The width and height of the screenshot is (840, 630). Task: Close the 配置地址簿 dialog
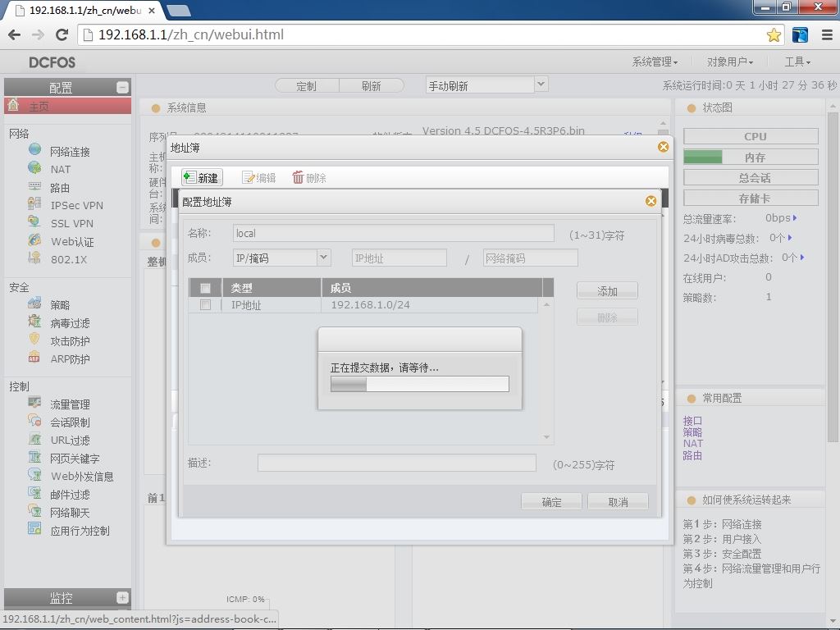pos(651,201)
